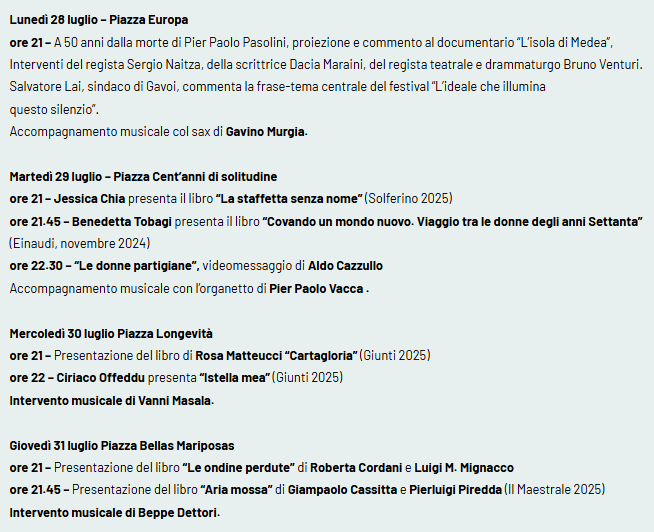
Task: Click the name Aldo Cazzullo
Action: [345, 266]
